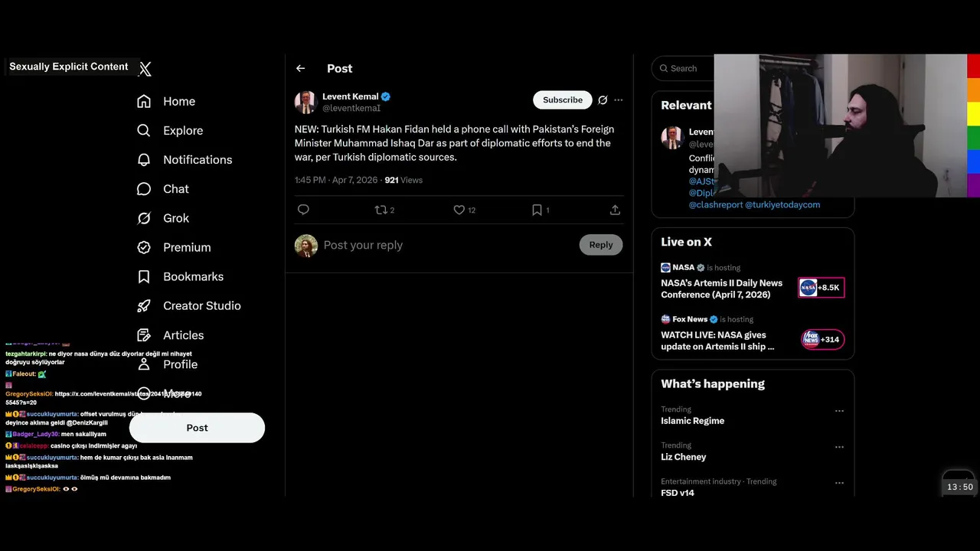Click the webcam overlay video

tap(841, 126)
